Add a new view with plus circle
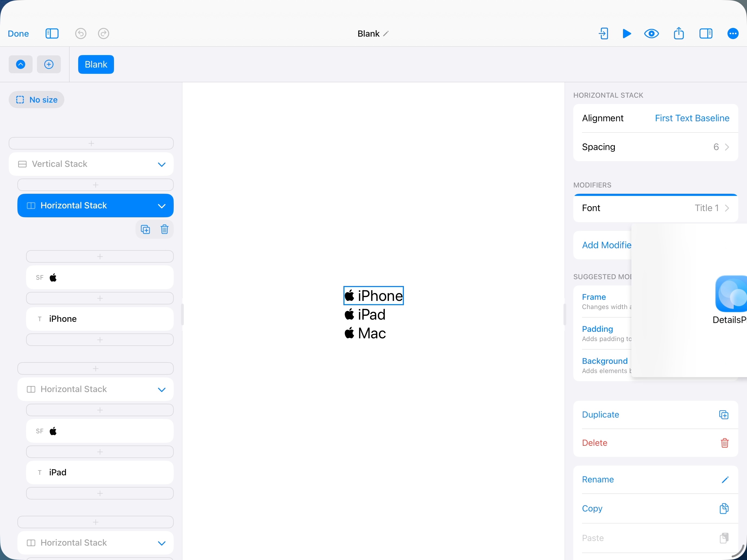 tap(49, 65)
